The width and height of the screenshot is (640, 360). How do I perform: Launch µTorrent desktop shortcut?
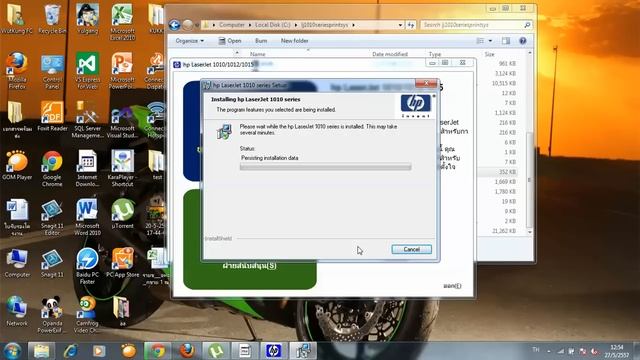coord(122,213)
